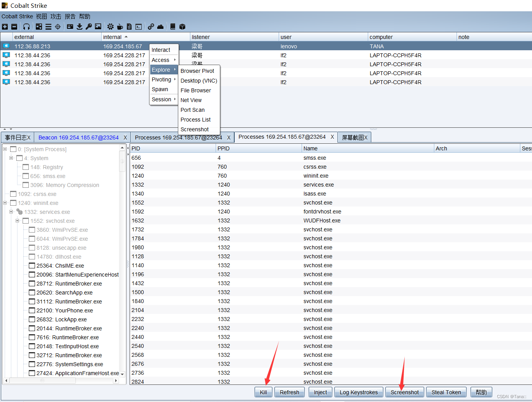
Task: Close the 事件日志 tab with X
Action: pos(29,138)
